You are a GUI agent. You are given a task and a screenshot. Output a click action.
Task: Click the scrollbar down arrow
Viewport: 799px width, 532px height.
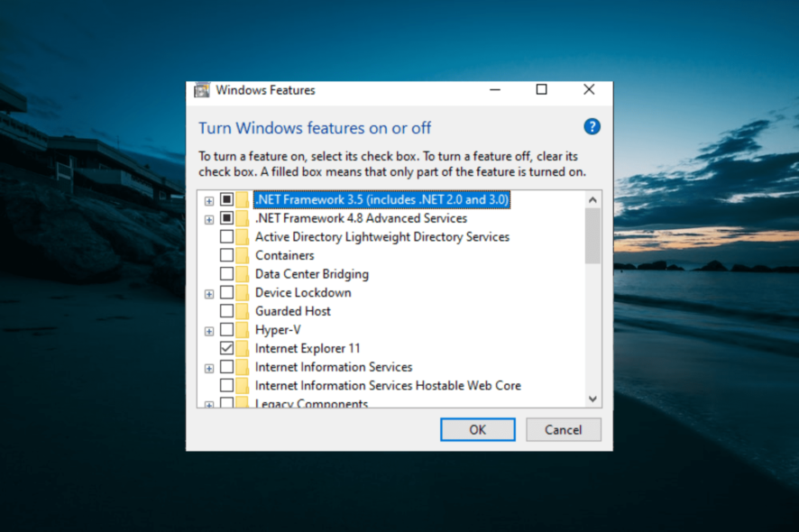[x=592, y=399]
